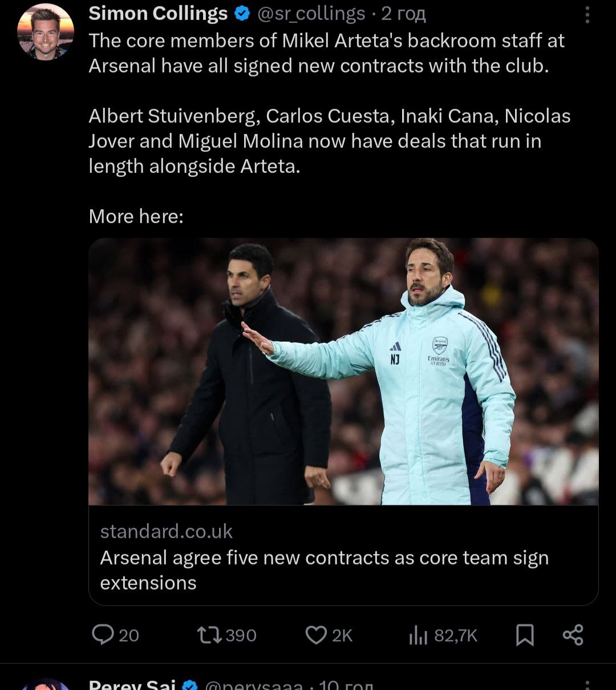Open the Simon Collings display name

click(158, 14)
